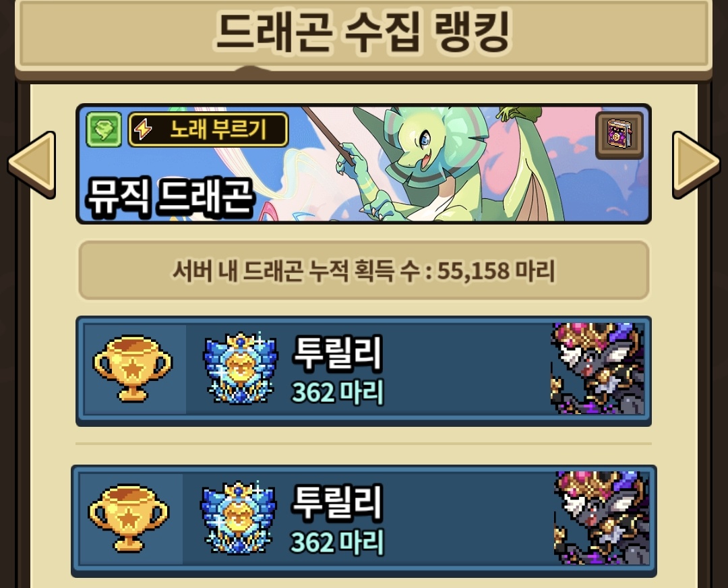Viewport: 728px width, 588px height.
Task: Select the 노래 부르기 skill badge
Action: click(x=208, y=129)
